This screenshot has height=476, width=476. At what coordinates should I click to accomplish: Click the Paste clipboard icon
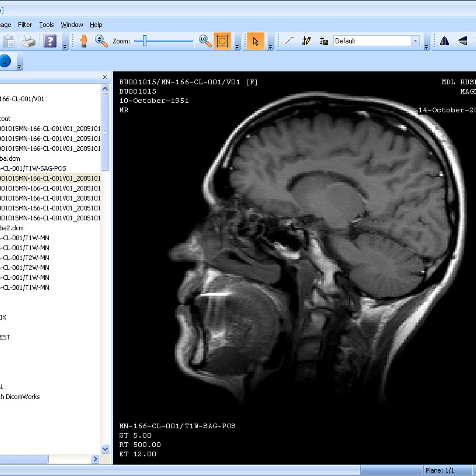pos(9,41)
